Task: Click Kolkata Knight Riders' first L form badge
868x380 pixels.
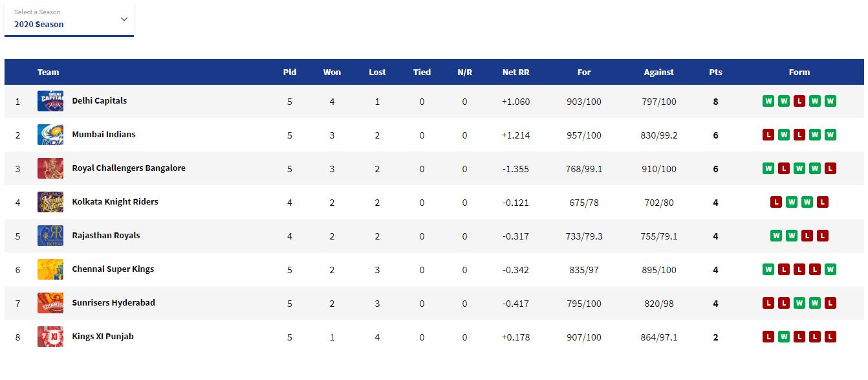Action: coord(776,202)
